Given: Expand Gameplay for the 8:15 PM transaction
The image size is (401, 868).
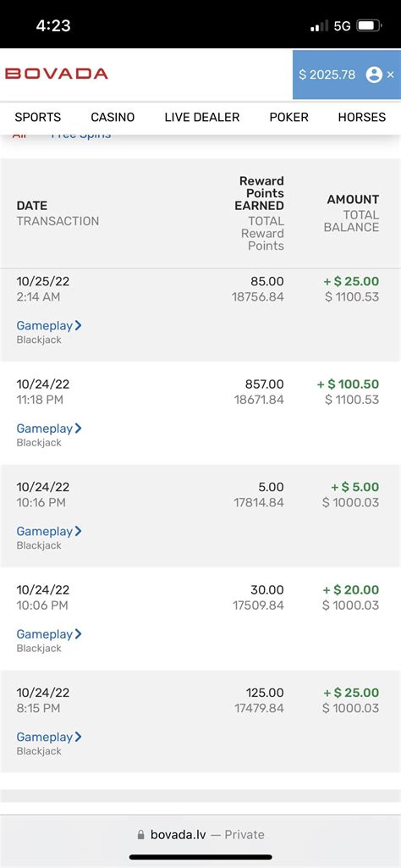Looking at the screenshot, I should (49, 737).
